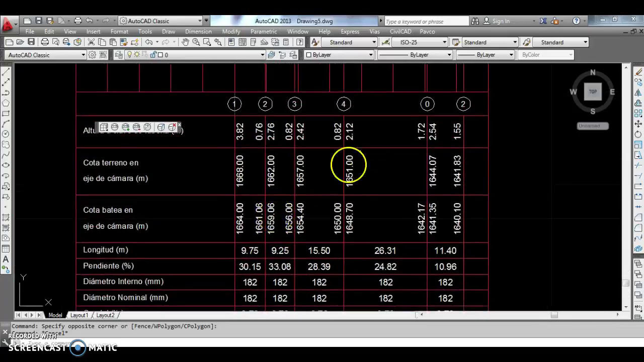Open the color ByLayer dropdown swatch
Screen dimensions: 644x362
pyautogui.click(x=340, y=55)
